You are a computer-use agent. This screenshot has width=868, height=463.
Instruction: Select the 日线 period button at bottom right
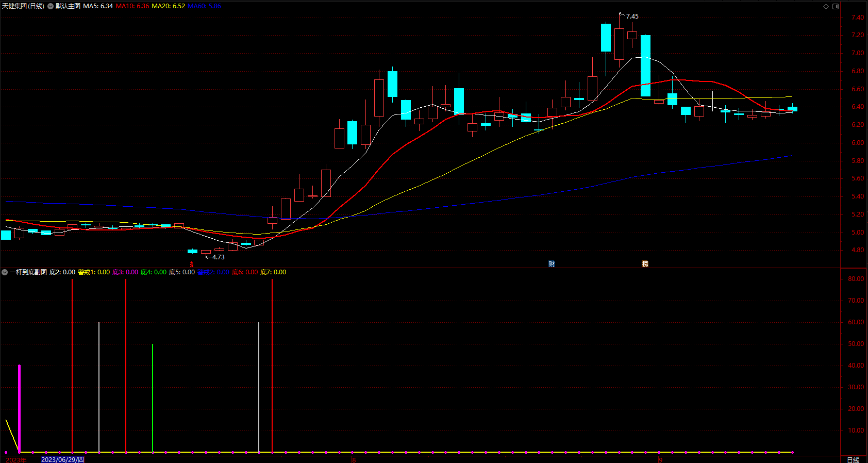coord(853,460)
